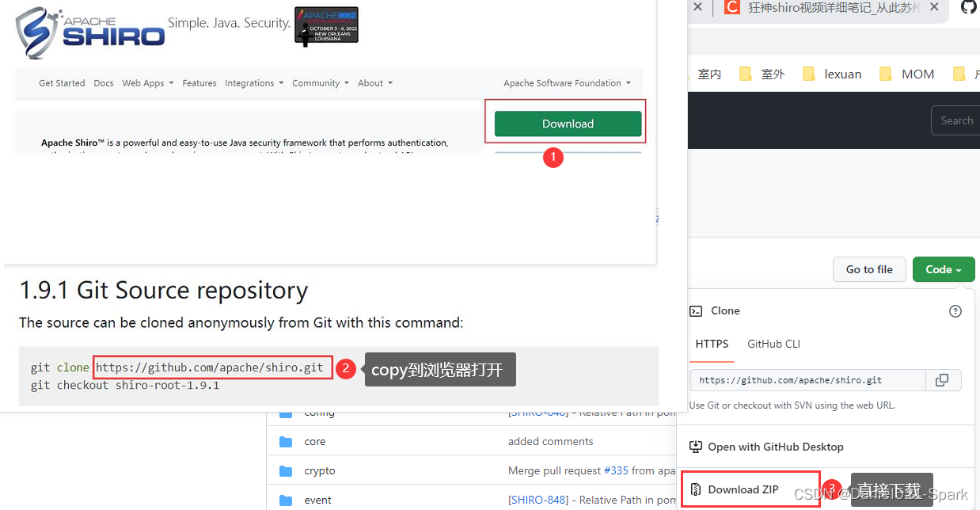Click the 室外 bookmark folder icon
This screenshot has width=980, height=510.
point(745,74)
